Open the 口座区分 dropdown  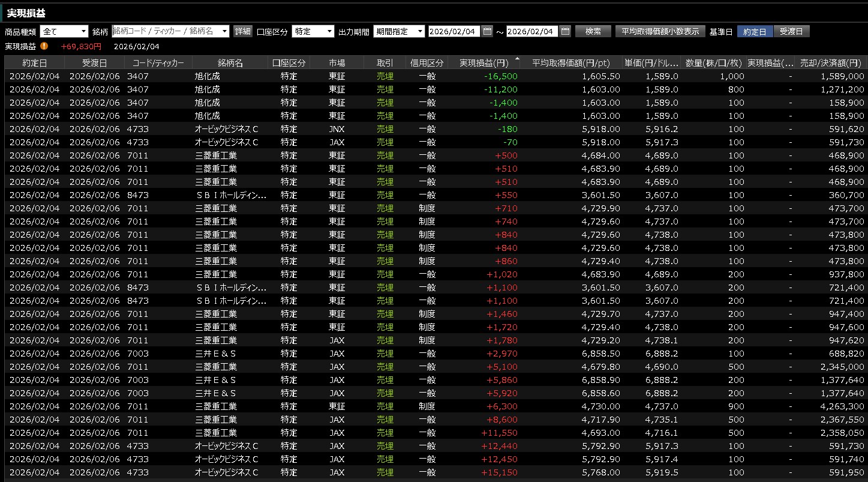click(x=329, y=32)
